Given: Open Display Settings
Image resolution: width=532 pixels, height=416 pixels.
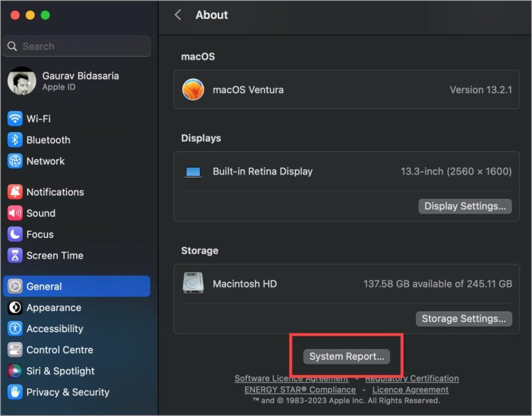Looking at the screenshot, I should [465, 206].
